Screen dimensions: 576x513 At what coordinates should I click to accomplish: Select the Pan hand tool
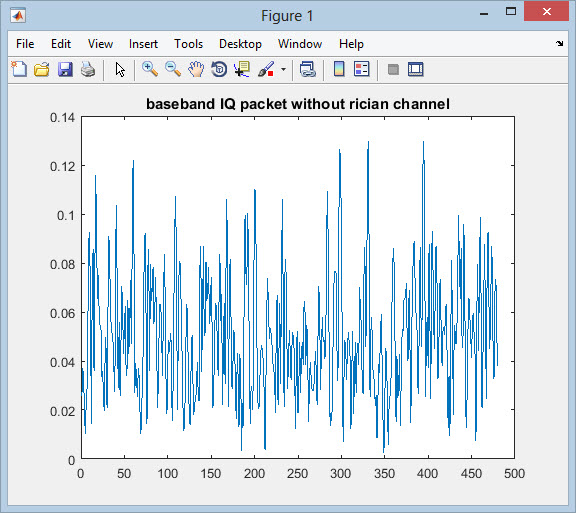(x=196, y=69)
